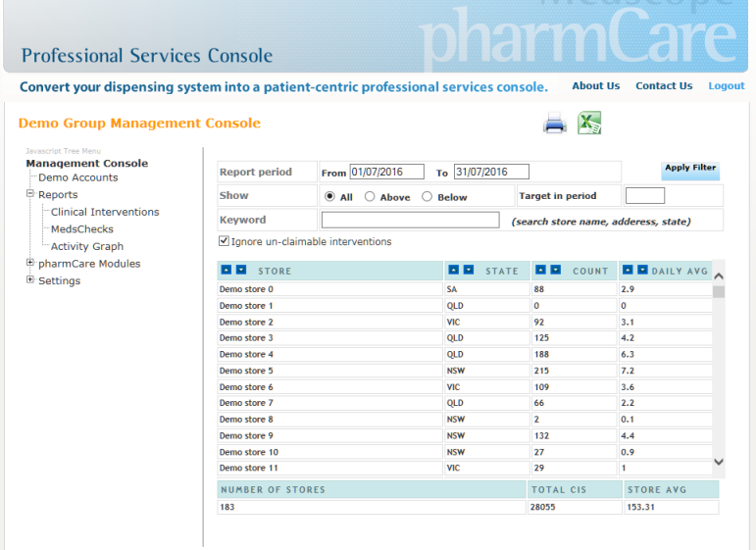Open Activity Graph report
The width and height of the screenshot is (756, 550).
click(87, 246)
